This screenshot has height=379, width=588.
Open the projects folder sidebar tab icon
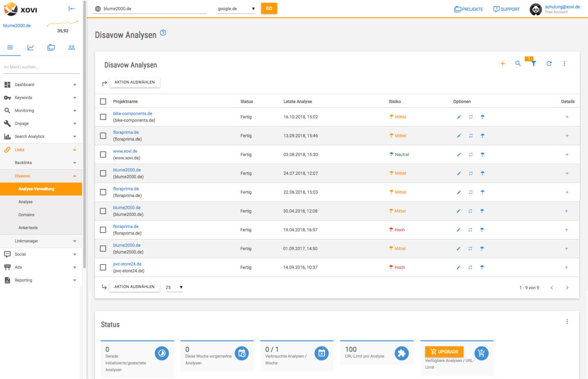[51, 47]
